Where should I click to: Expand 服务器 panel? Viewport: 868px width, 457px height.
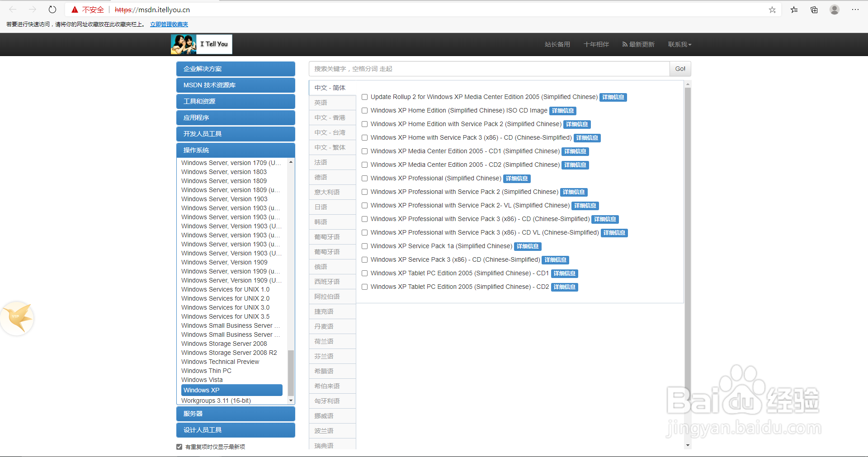(x=236, y=414)
